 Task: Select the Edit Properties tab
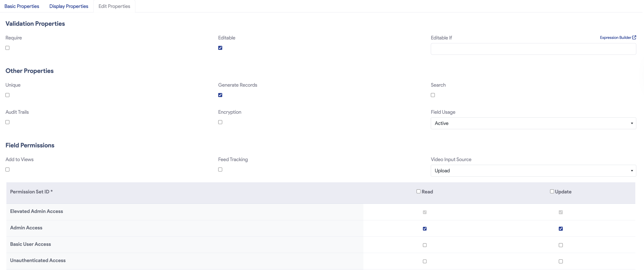tap(114, 6)
